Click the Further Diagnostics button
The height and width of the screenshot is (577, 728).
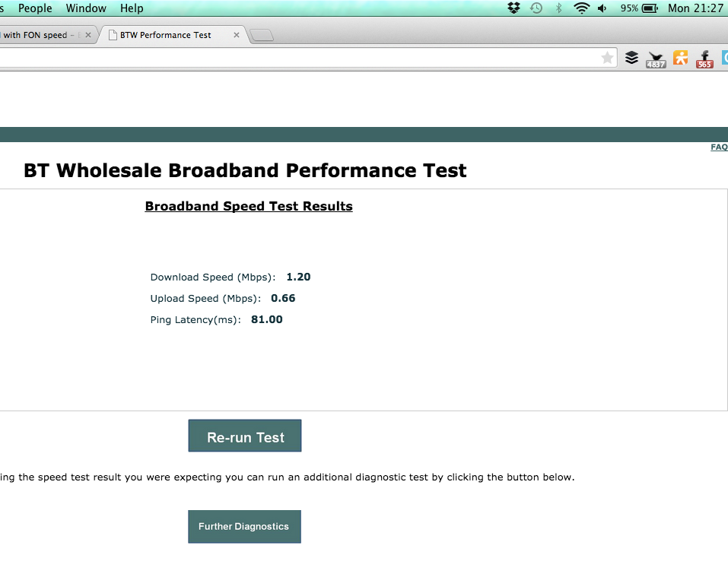coord(244,526)
